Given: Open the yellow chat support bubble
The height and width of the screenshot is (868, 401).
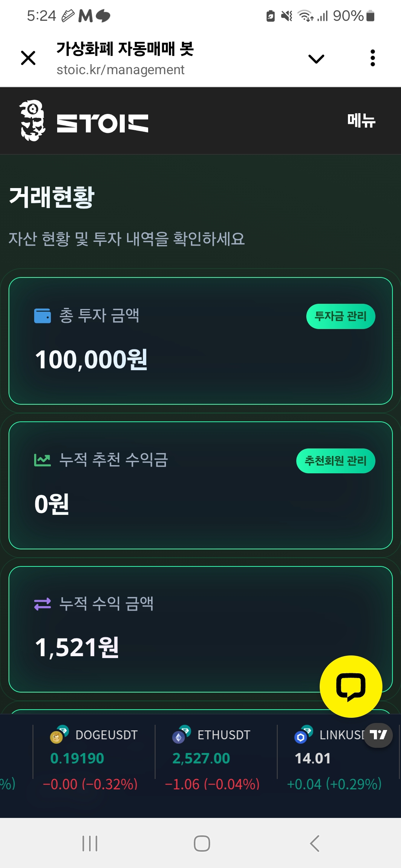Looking at the screenshot, I should (351, 686).
